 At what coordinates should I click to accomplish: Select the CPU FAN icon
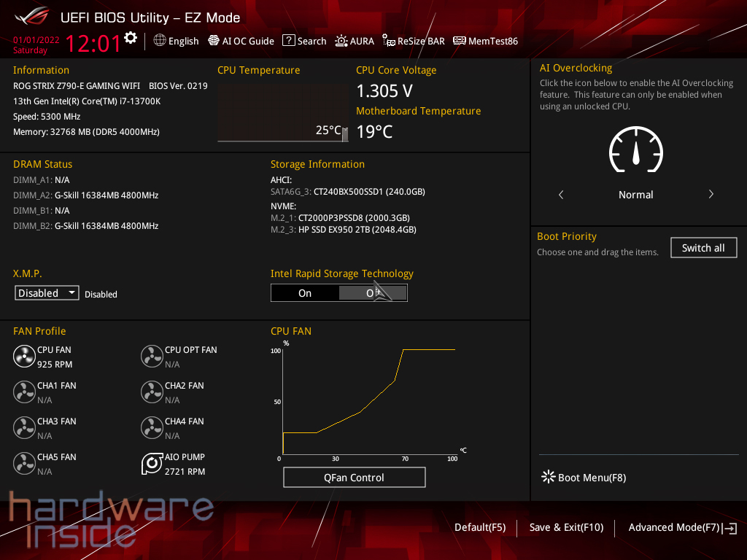point(24,356)
